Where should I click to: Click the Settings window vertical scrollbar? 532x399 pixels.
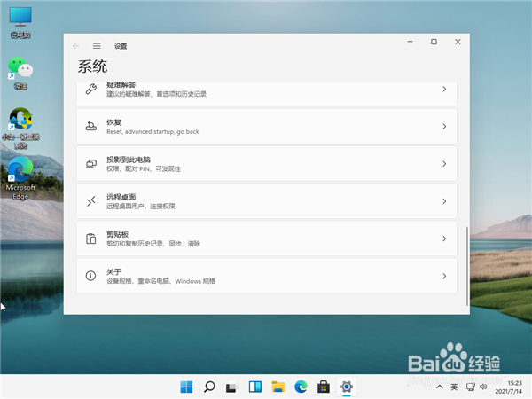pyautogui.click(x=467, y=266)
